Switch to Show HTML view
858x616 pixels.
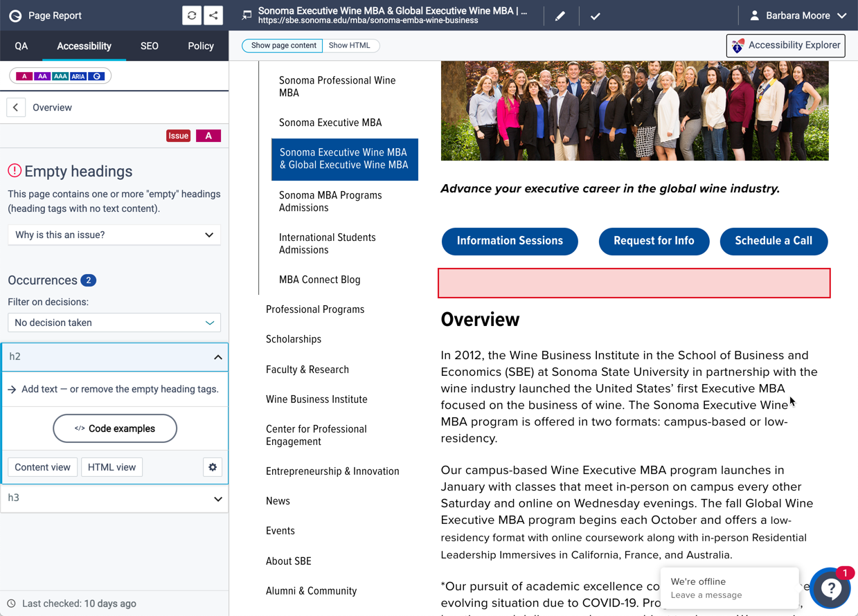(x=350, y=45)
